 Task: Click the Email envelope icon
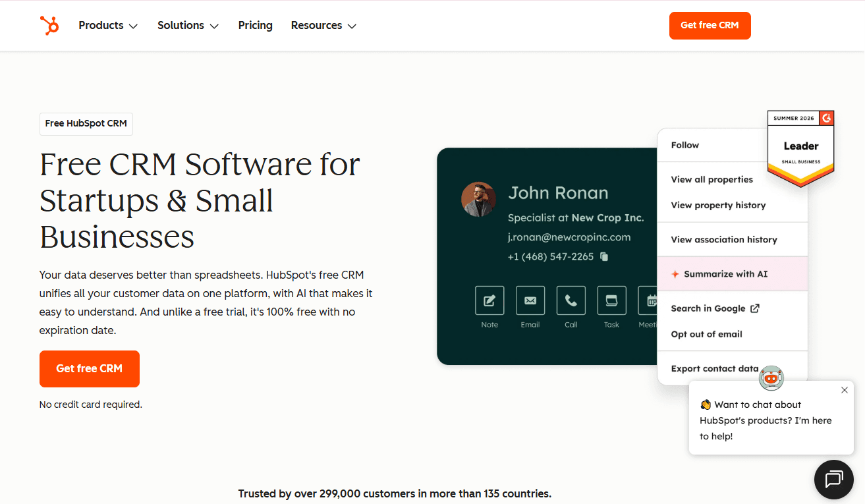coord(530,300)
